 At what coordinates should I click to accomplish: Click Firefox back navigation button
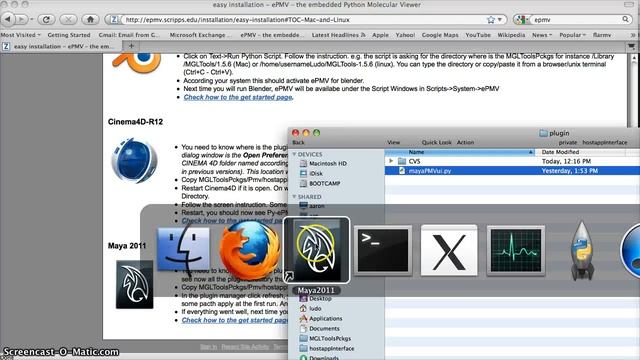pos(9,19)
